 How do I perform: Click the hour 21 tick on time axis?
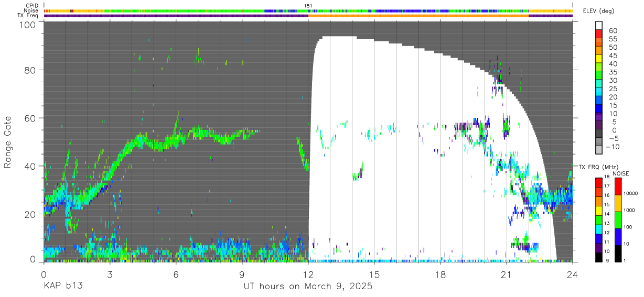tap(507, 274)
